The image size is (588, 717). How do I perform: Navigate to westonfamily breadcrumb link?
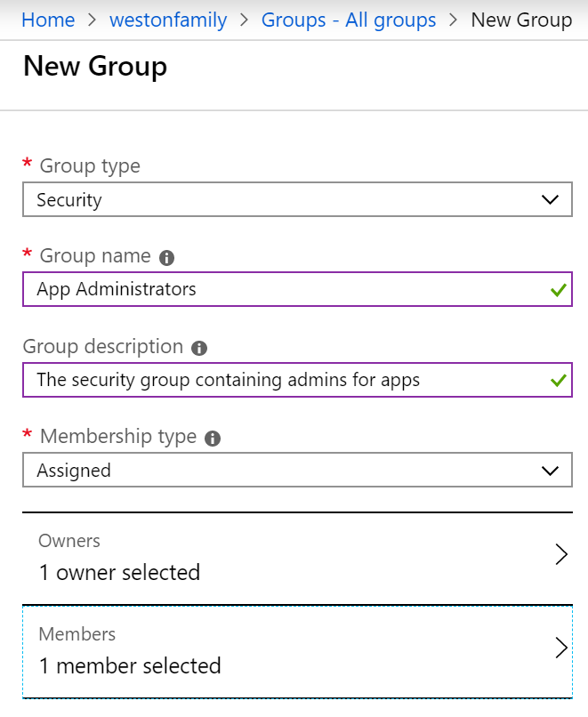point(168,20)
